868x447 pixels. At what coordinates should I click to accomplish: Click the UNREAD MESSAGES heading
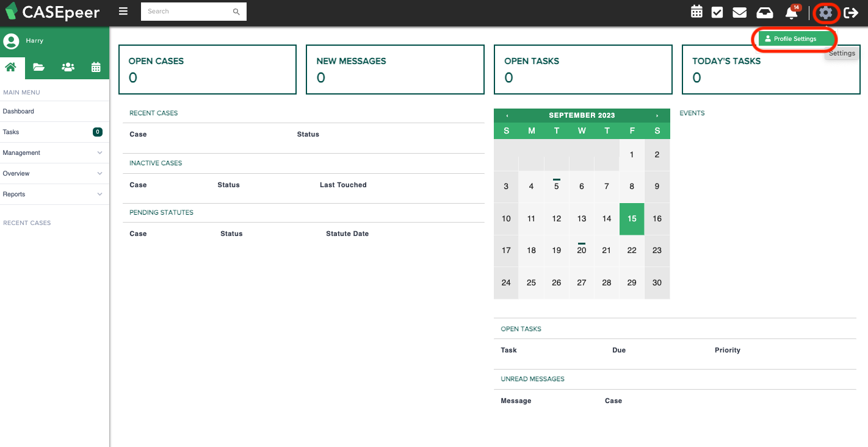(x=532, y=379)
